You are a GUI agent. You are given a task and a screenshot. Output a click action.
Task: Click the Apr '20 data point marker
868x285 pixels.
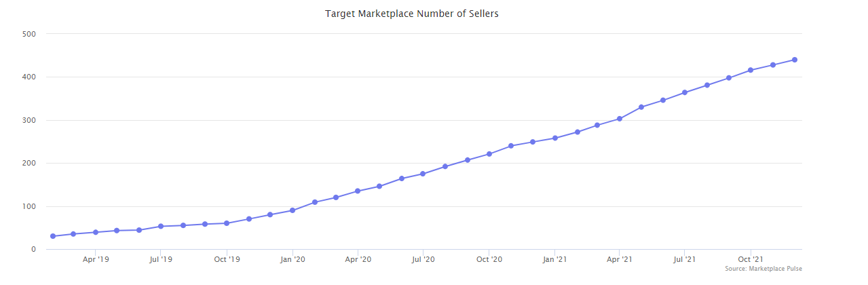(358, 191)
